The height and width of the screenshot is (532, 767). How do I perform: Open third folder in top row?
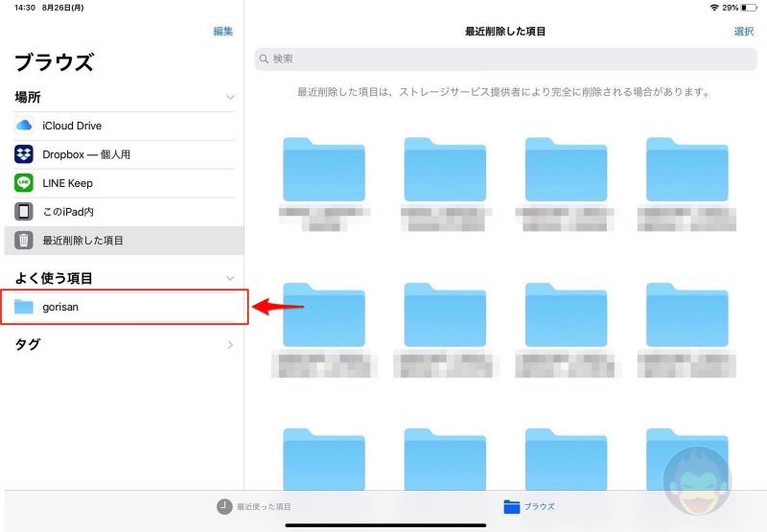tap(566, 169)
